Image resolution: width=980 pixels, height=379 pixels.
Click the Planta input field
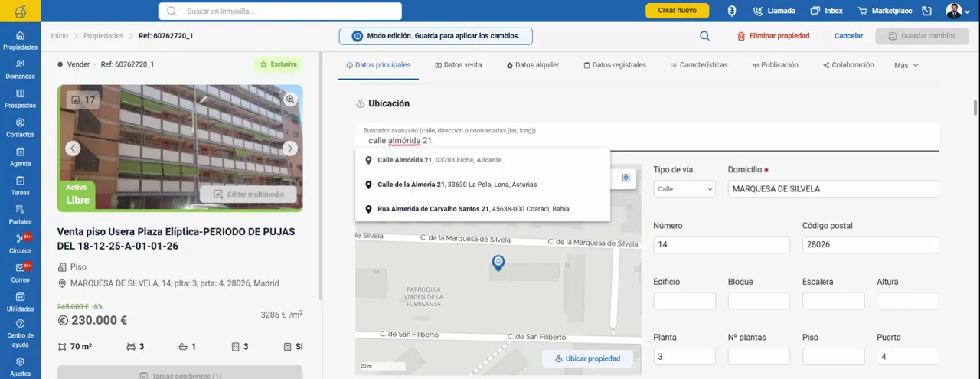(x=684, y=356)
